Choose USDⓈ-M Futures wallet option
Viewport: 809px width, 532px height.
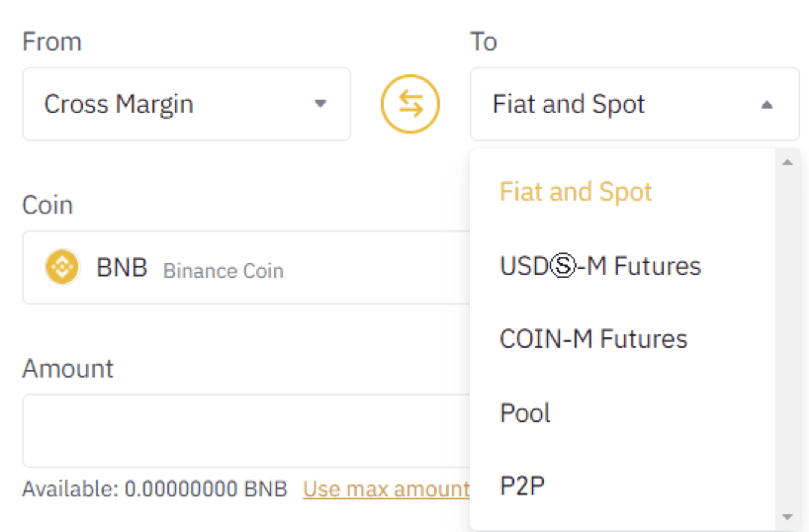(600, 266)
